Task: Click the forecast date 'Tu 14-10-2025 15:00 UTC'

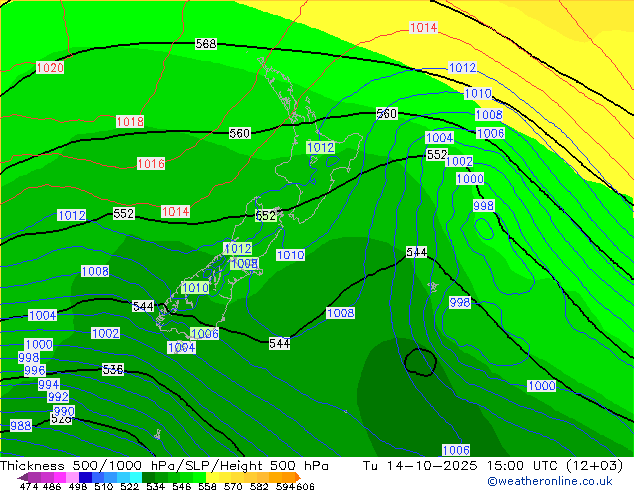Action: point(460,466)
